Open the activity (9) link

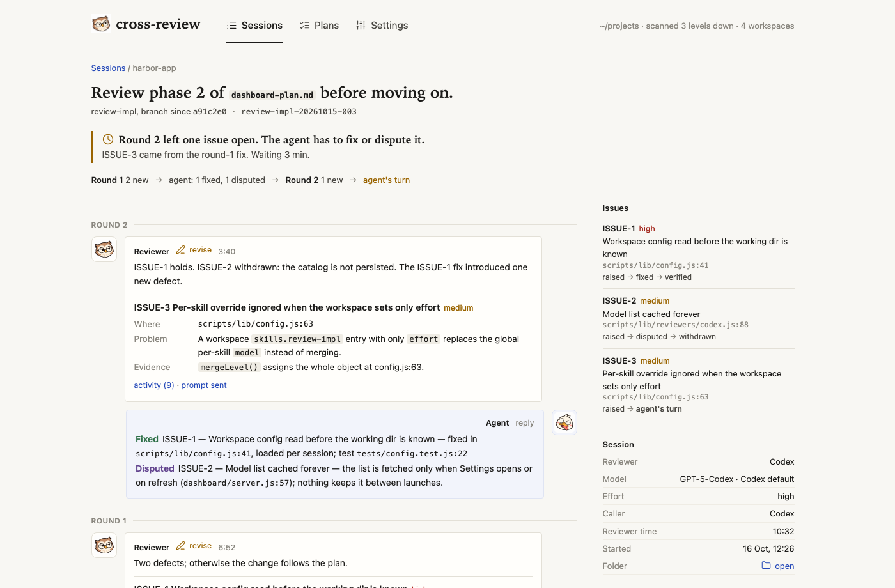click(154, 385)
